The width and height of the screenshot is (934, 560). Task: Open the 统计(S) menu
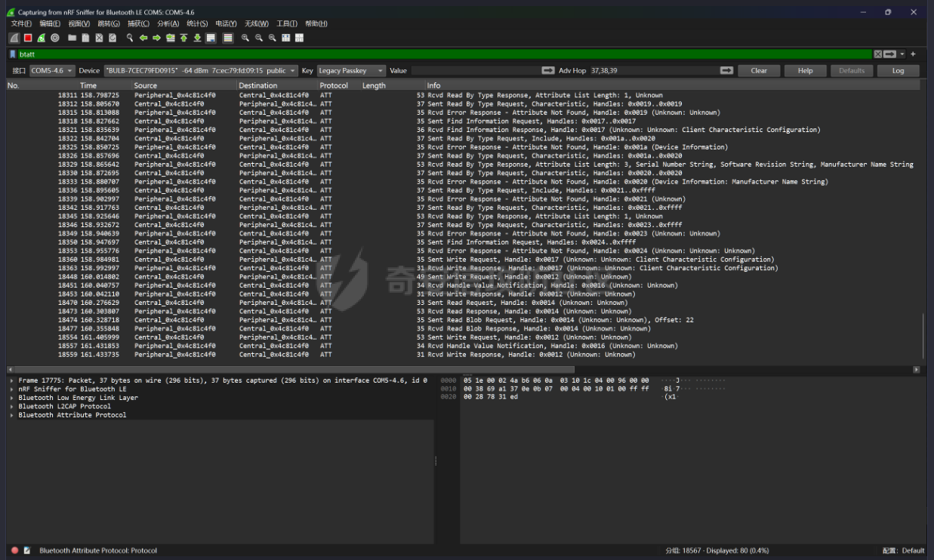click(197, 24)
